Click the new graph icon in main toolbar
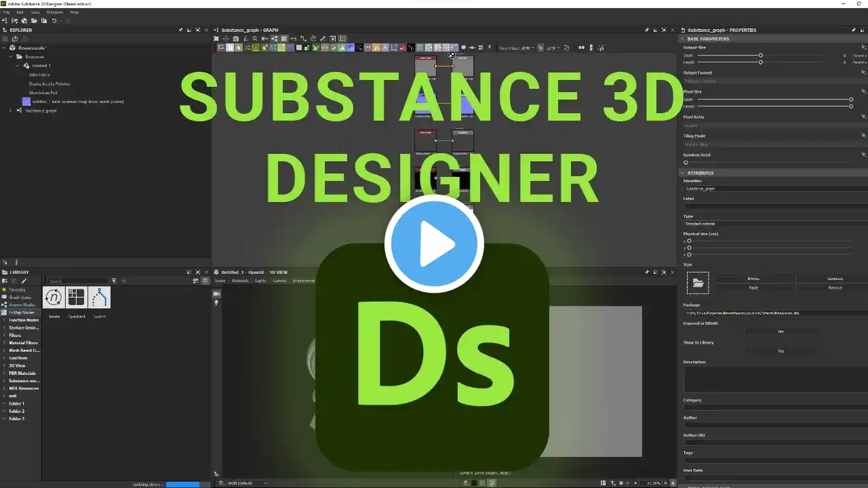This screenshot has width=868, height=488. [5, 21]
